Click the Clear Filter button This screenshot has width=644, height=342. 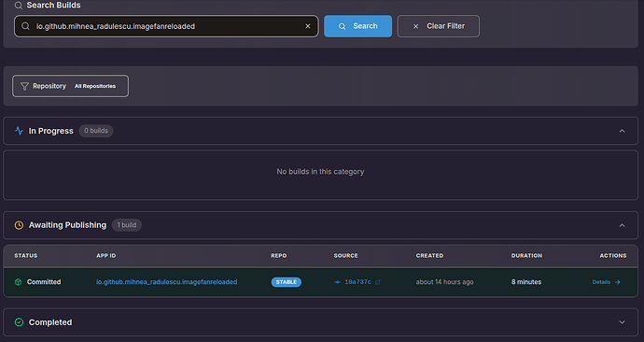click(x=439, y=26)
